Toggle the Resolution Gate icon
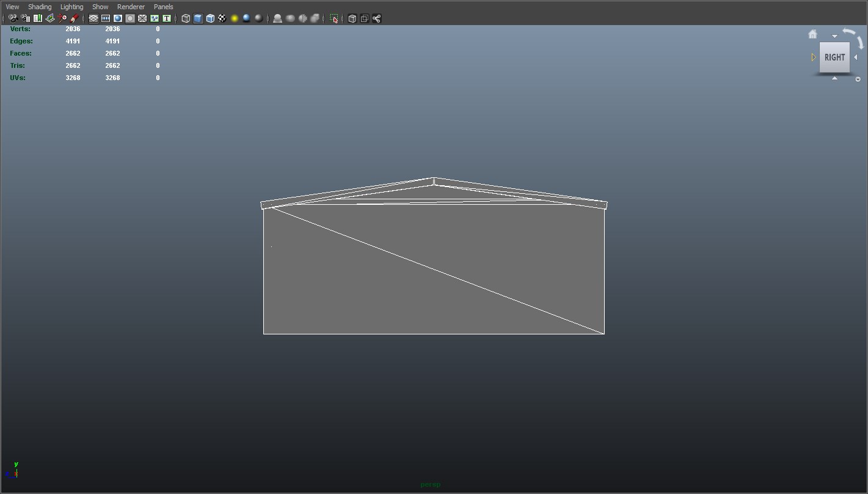This screenshot has height=494, width=868. tap(118, 18)
